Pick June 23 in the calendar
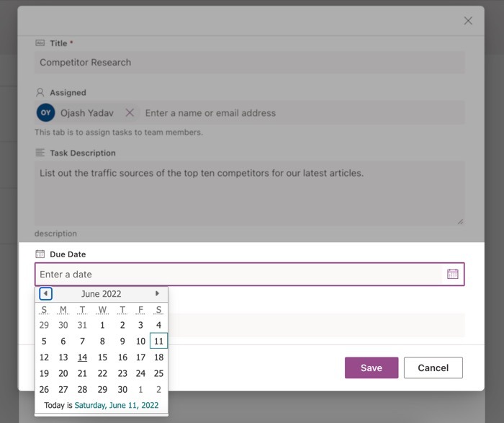The height and width of the screenshot is (423, 504). coord(122,373)
